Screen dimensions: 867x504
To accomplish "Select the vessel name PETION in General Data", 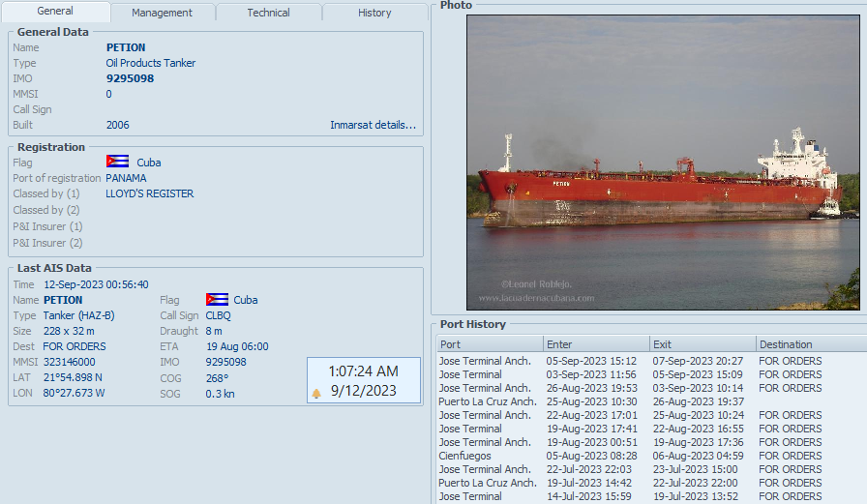I will [x=126, y=47].
